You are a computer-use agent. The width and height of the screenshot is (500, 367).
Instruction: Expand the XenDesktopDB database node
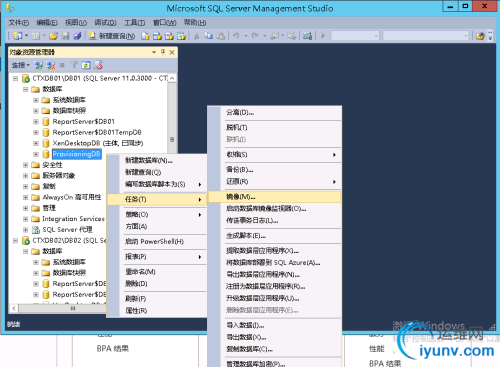36,143
